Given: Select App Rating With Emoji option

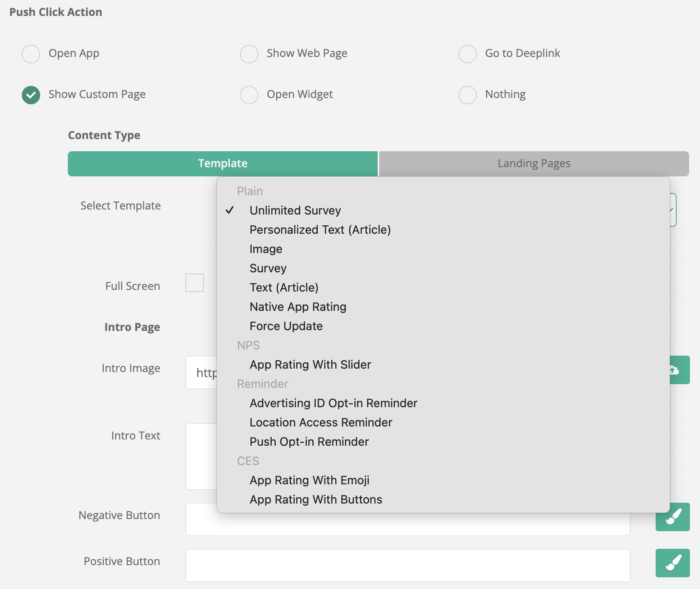Looking at the screenshot, I should [309, 480].
